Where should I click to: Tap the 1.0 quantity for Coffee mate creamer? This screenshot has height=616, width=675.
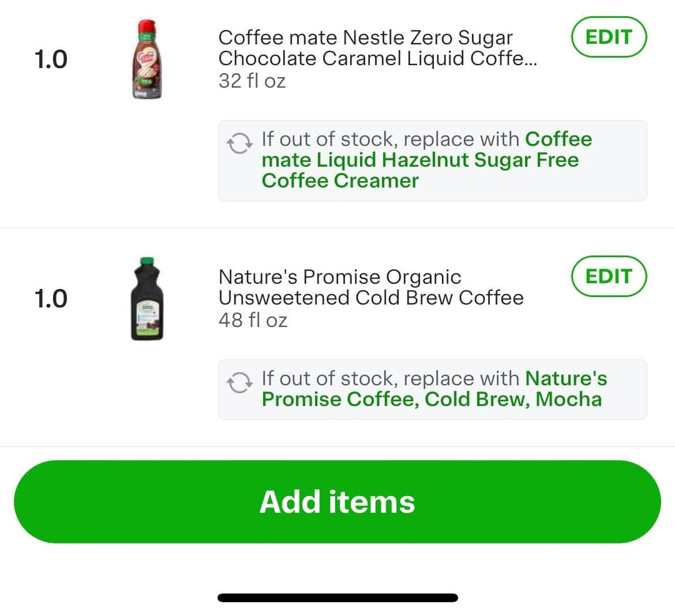coord(51,59)
